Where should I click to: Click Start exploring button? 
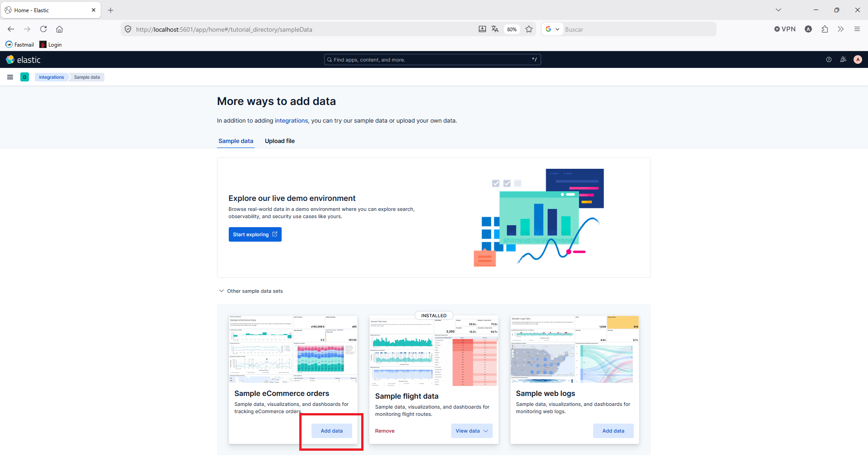[255, 234]
